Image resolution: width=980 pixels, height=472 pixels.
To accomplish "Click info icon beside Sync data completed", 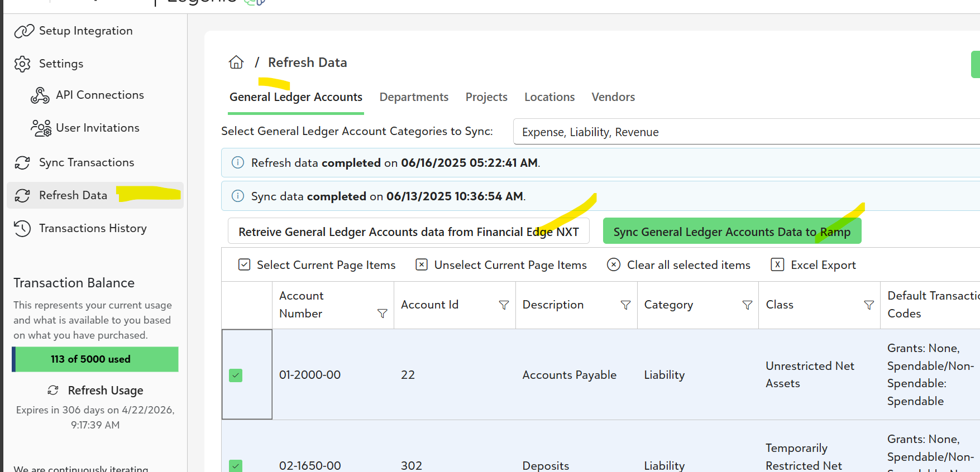I will (x=238, y=196).
